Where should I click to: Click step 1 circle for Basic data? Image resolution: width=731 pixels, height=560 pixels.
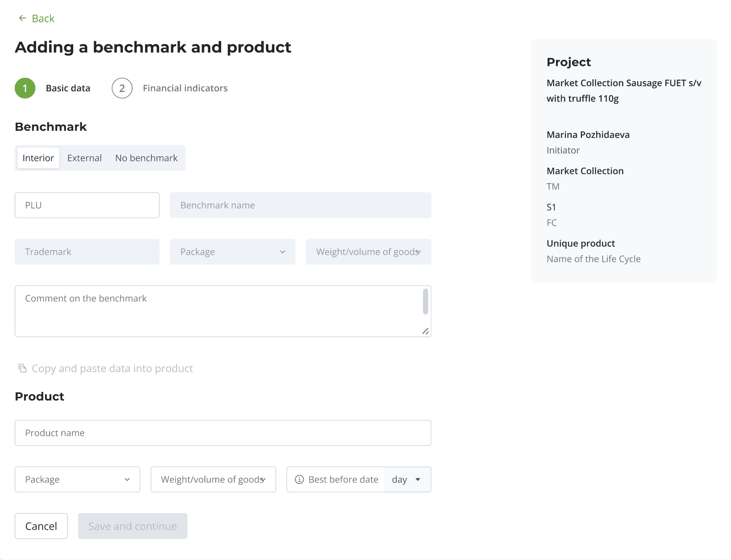(25, 88)
